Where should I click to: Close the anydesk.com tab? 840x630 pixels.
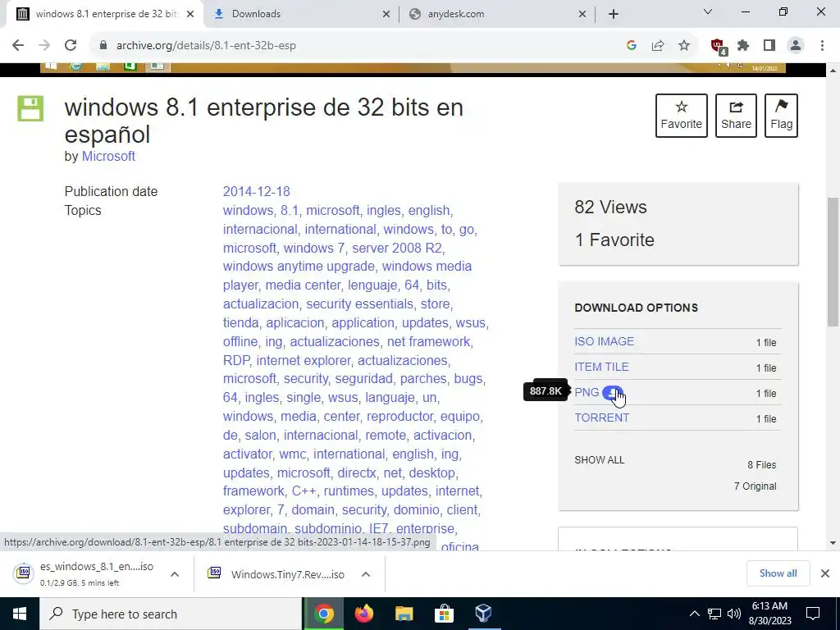pos(582,14)
